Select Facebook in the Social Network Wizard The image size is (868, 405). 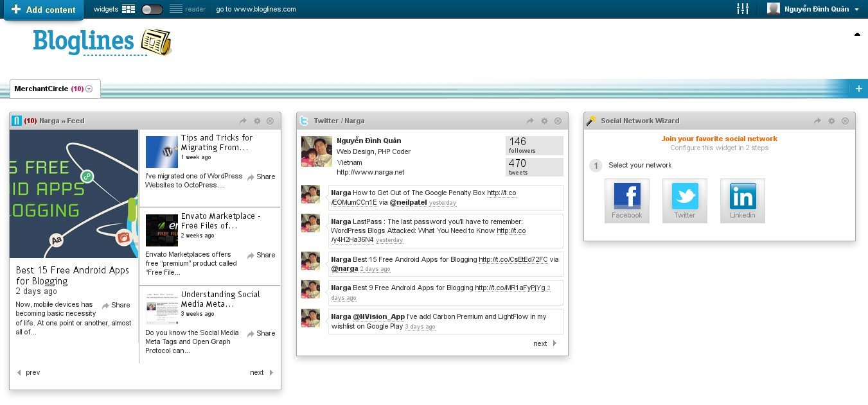[x=626, y=200]
